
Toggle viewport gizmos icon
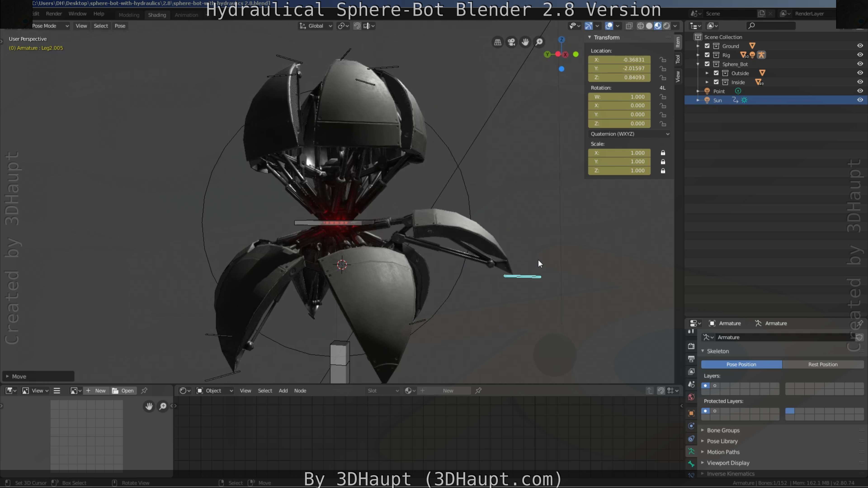click(588, 26)
